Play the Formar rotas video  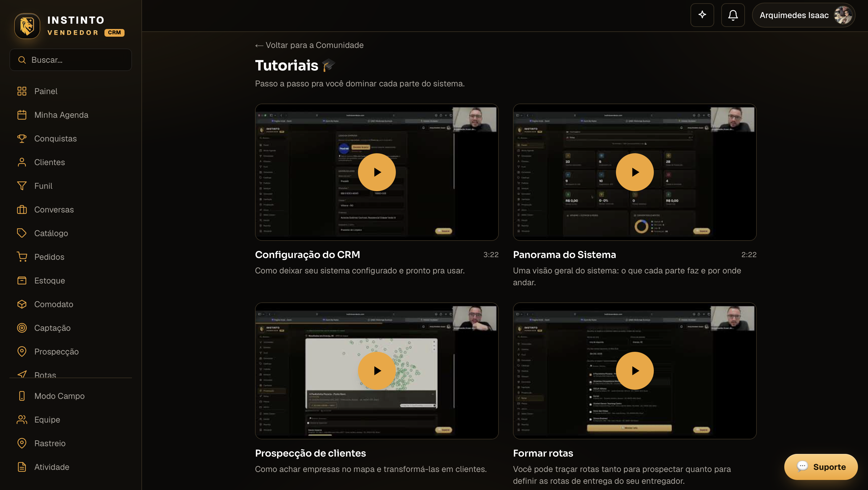click(x=635, y=371)
